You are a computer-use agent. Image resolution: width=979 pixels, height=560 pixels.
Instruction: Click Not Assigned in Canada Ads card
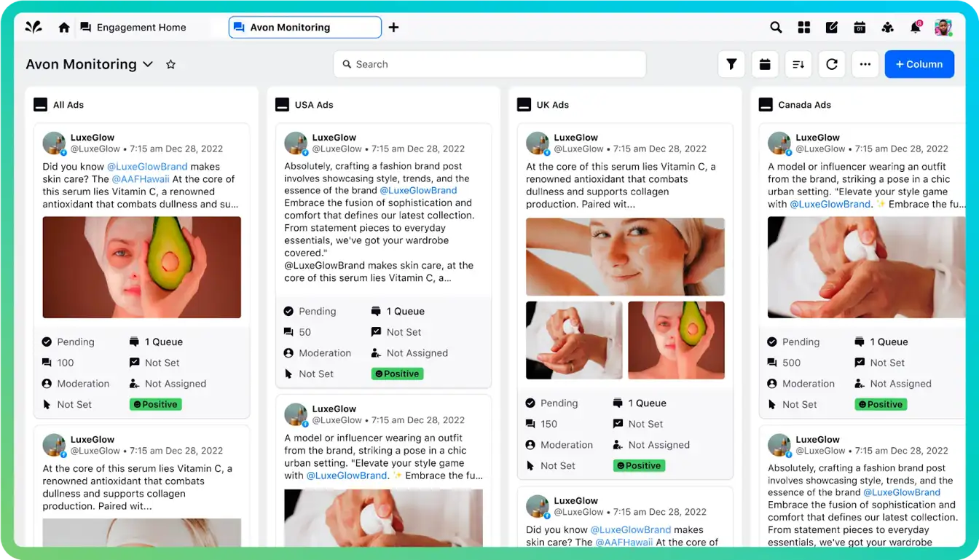(893, 384)
